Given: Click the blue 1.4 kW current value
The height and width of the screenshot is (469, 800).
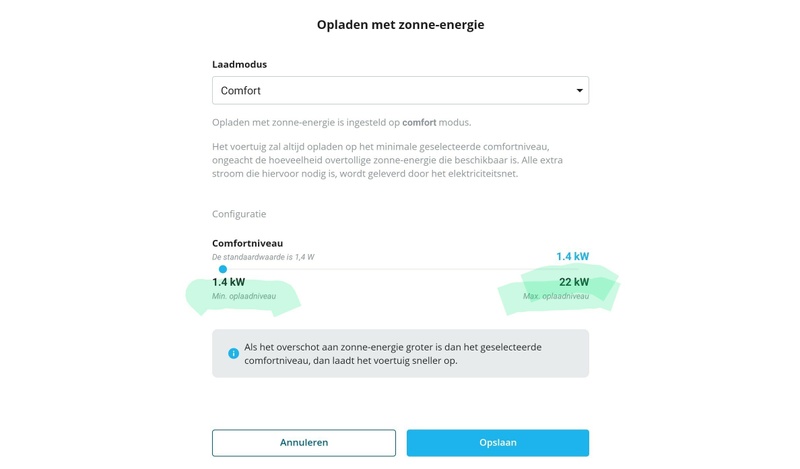Looking at the screenshot, I should pos(572,256).
